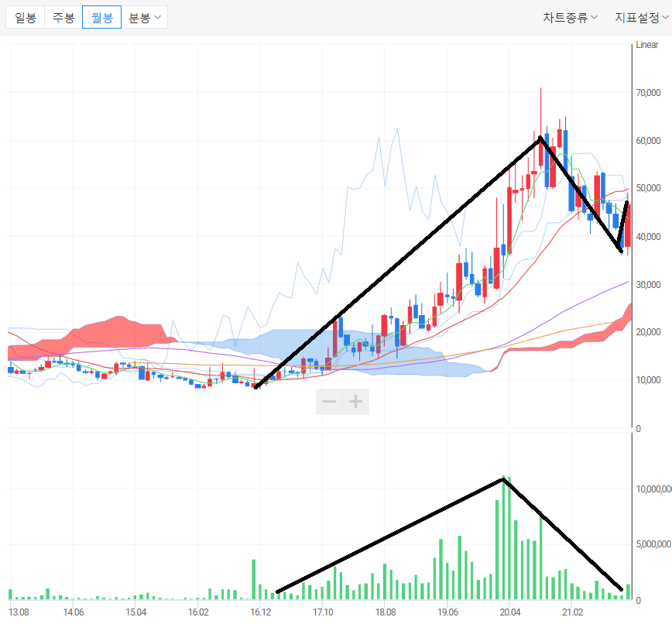Screen dimensions: 672x624
Task: Click the 15.04 date axis label
Action: [135, 612]
